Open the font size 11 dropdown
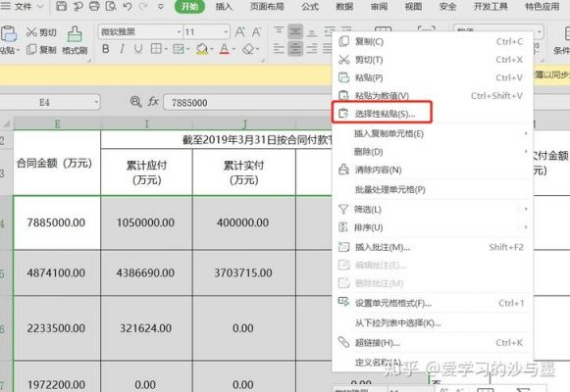This screenshot has width=570, height=392. coord(226,32)
